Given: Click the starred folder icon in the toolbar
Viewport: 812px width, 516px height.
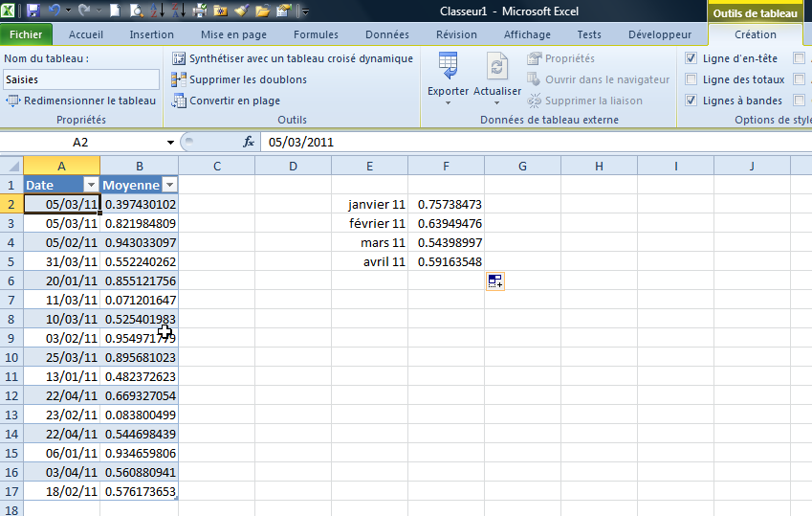Looking at the screenshot, I should (x=221, y=11).
